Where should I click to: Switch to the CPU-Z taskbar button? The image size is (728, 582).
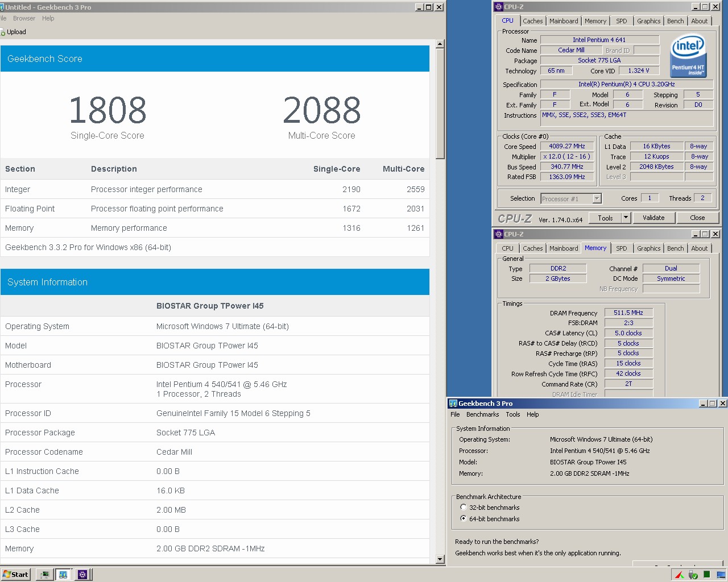click(x=82, y=575)
